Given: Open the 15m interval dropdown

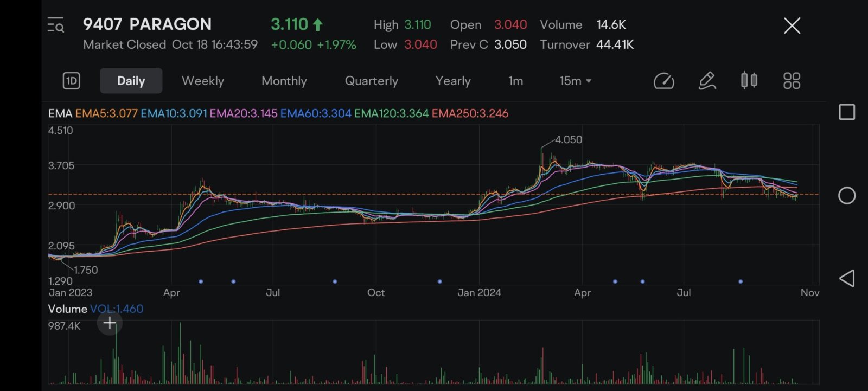Looking at the screenshot, I should 576,81.
